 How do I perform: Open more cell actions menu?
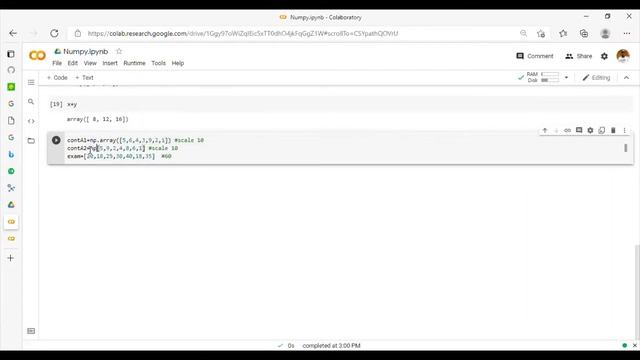624,131
